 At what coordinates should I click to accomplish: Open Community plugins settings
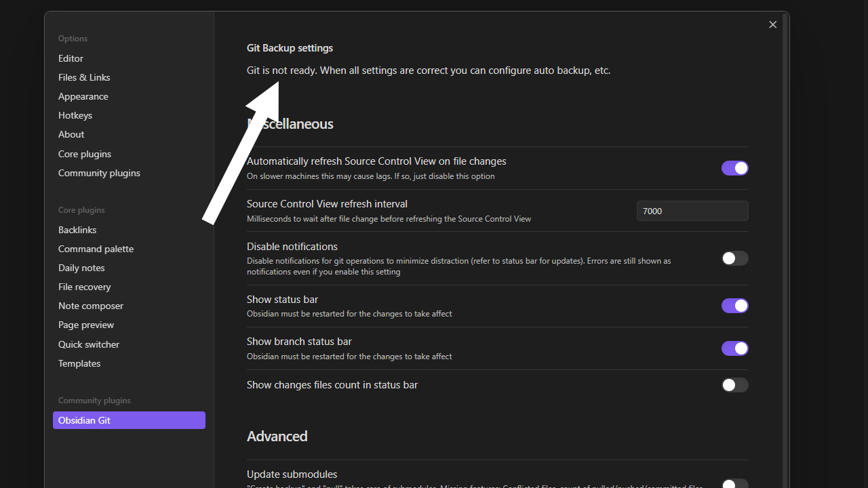[99, 173]
